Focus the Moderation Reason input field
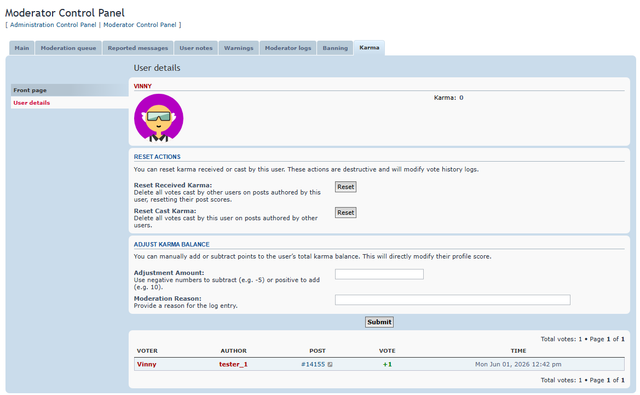 pos(453,300)
